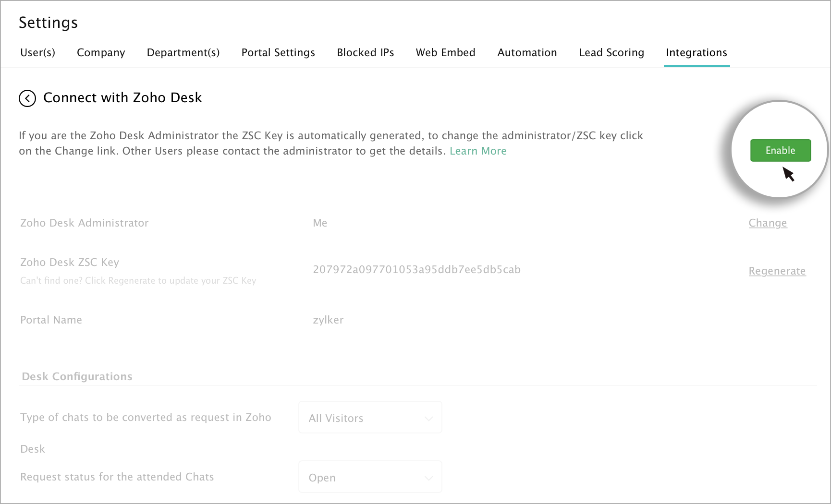Open the request status dropdown showing Open
Viewport: 831px width, 504px height.
tap(370, 477)
